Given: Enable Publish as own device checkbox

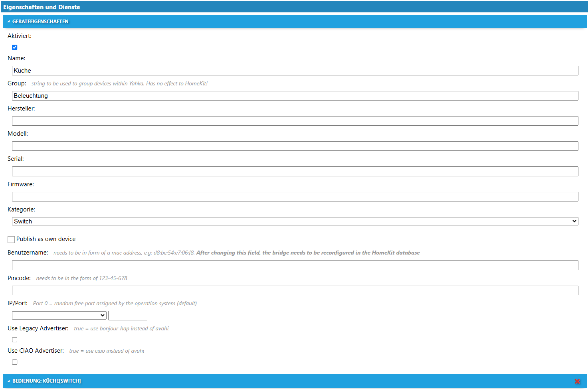Looking at the screenshot, I should (x=11, y=239).
